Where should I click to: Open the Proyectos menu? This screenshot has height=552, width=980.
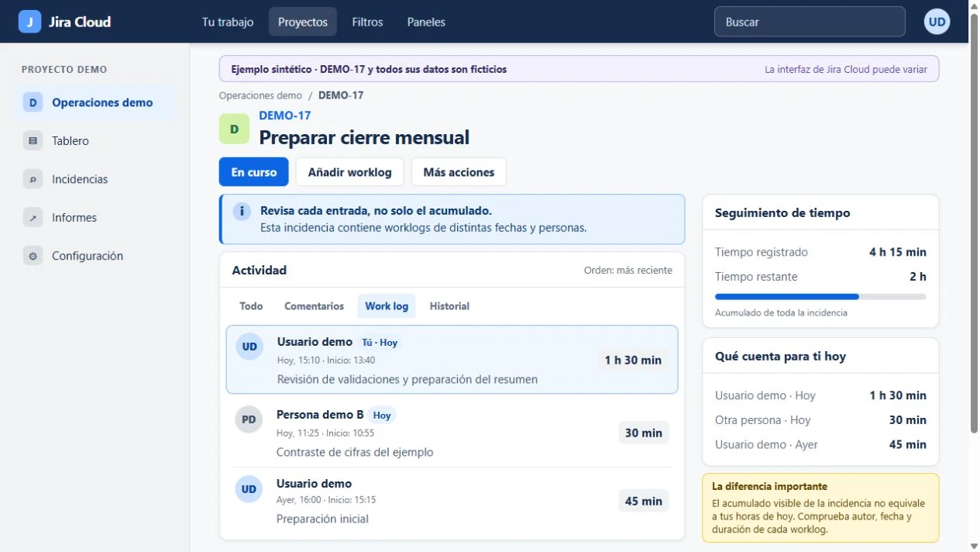pos(303,22)
